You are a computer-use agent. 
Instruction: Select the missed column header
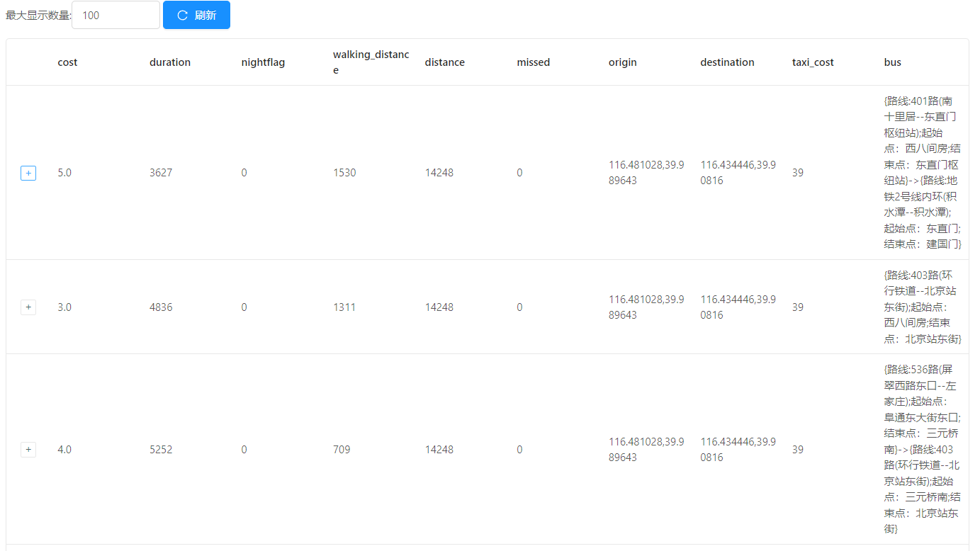pos(533,62)
